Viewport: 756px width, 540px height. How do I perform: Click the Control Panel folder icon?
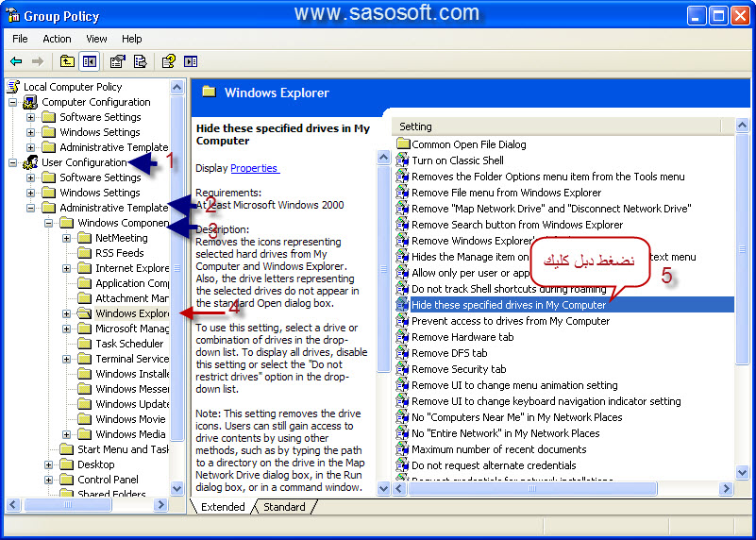(x=66, y=480)
